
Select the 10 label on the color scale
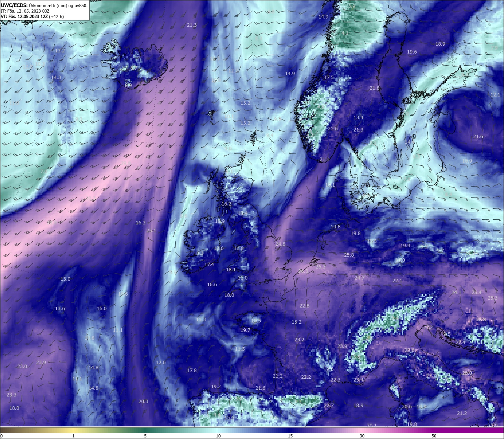(x=218, y=436)
